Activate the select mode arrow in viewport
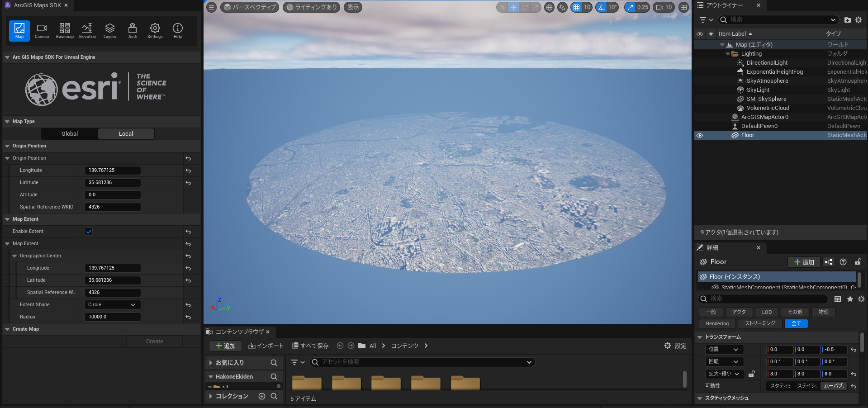 coord(502,7)
